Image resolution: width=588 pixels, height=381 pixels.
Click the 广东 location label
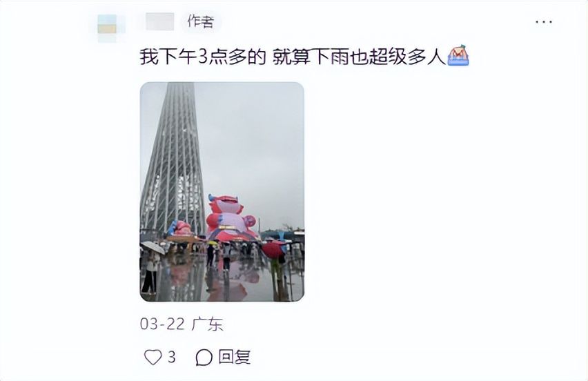pos(207,324)
